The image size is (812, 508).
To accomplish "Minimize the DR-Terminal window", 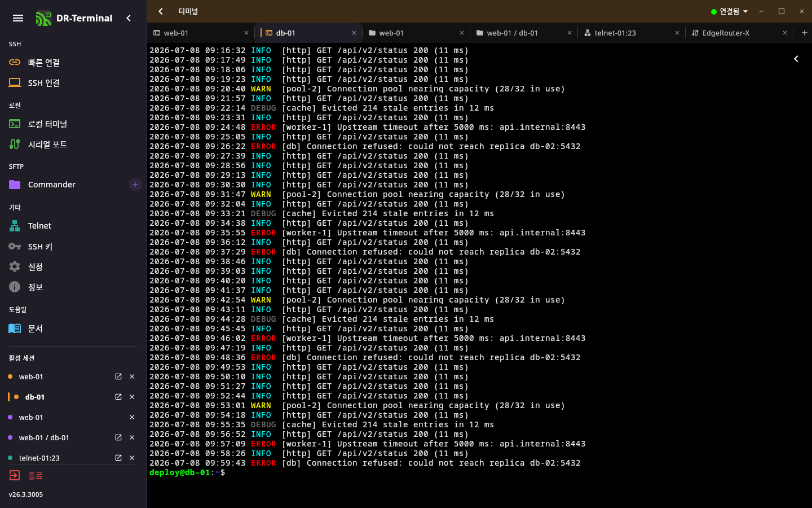I will pos(761,11).
